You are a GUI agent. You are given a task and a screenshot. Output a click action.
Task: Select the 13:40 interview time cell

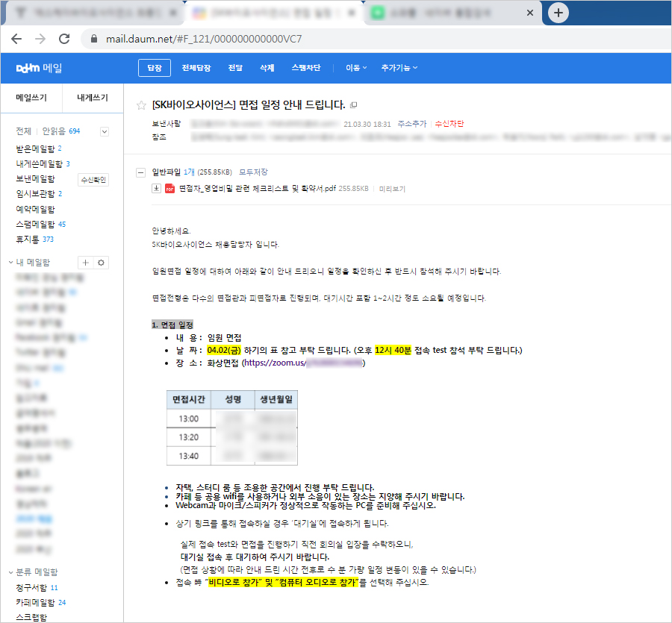click(x=189, y=456)
